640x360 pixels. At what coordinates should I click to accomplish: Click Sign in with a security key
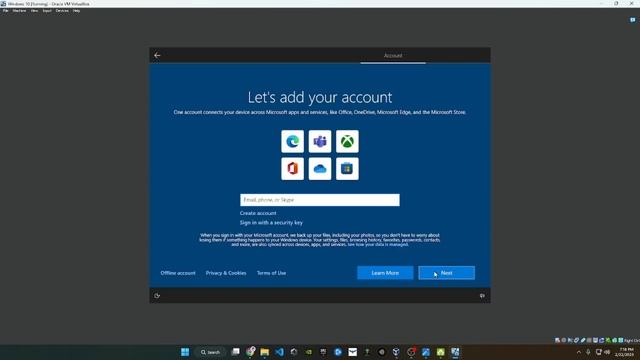[x=271, y=222]
